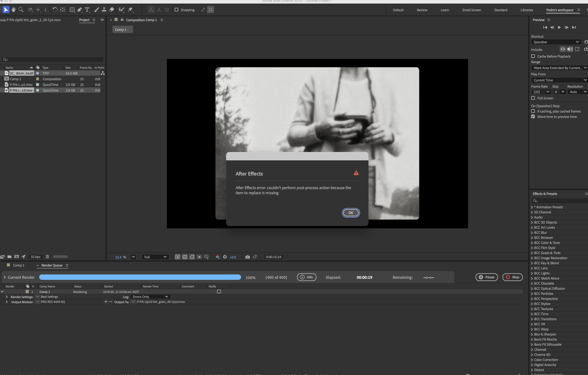Viewport: 588px width, 375px height.
Task: Take snapshot with camera icon
Action: 247,257
